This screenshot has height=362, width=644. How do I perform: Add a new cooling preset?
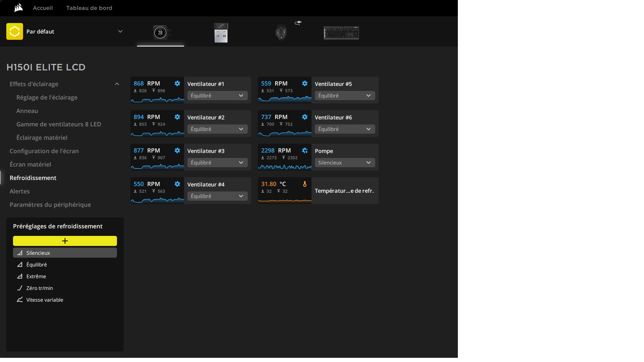65,241
